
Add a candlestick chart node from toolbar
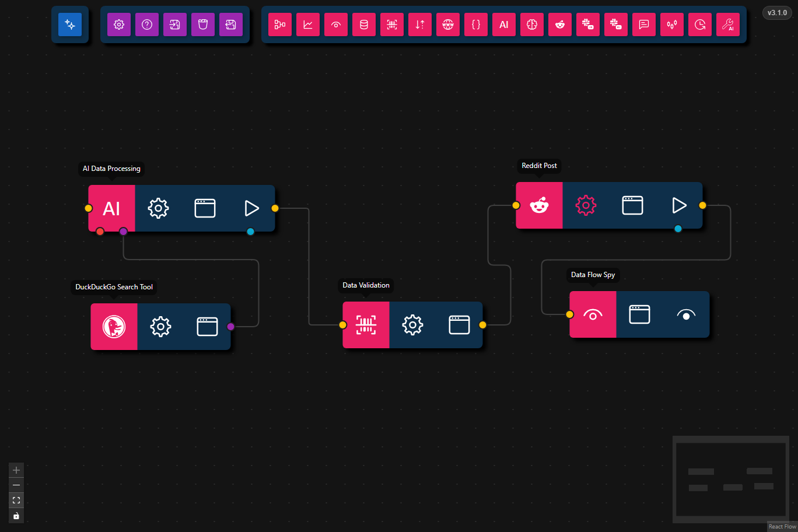(x=672, y=24)
